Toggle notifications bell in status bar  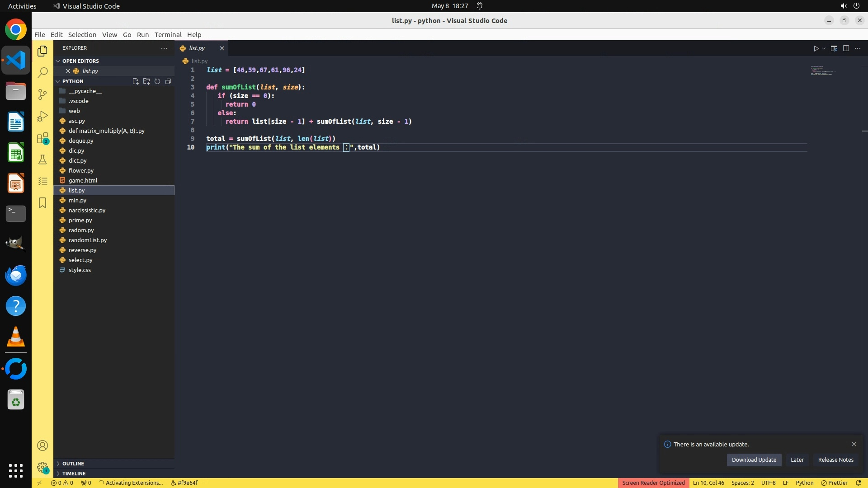[859, 483]
